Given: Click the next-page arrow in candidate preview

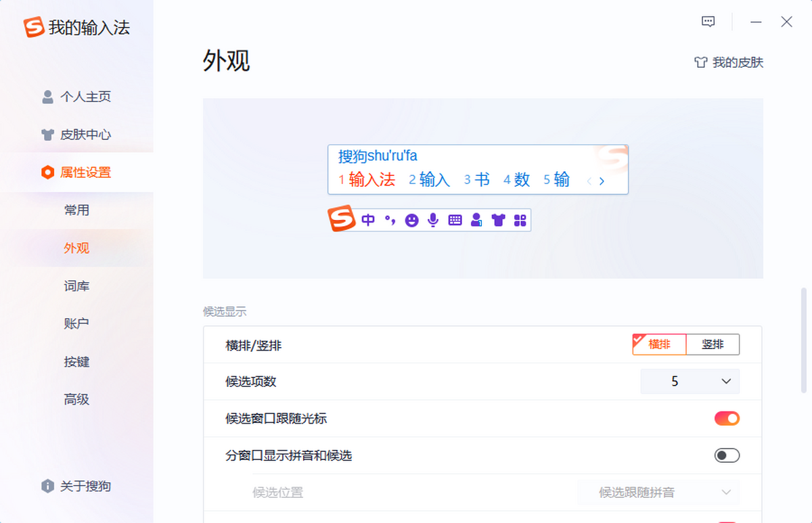Looking at the screenshot, I should click(x=602, y=181).
